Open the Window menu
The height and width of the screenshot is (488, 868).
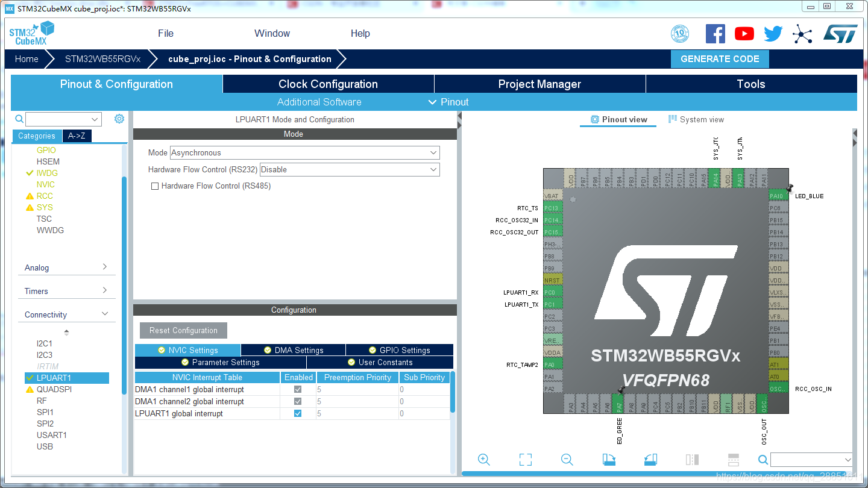[x=272, y=33]
